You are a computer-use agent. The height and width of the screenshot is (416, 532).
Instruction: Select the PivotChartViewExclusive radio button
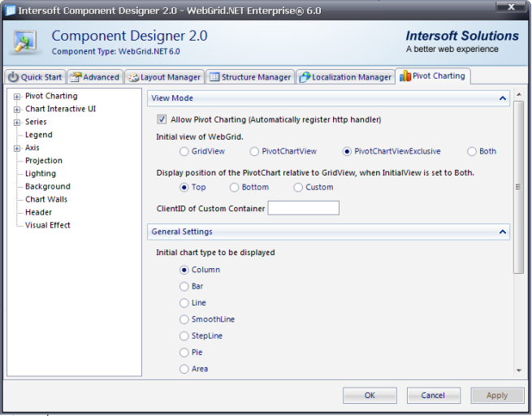point(347,151)
